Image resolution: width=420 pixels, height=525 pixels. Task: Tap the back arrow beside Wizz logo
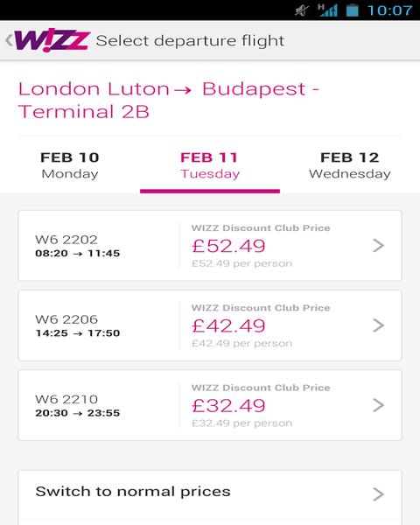(x=9, y=40)
